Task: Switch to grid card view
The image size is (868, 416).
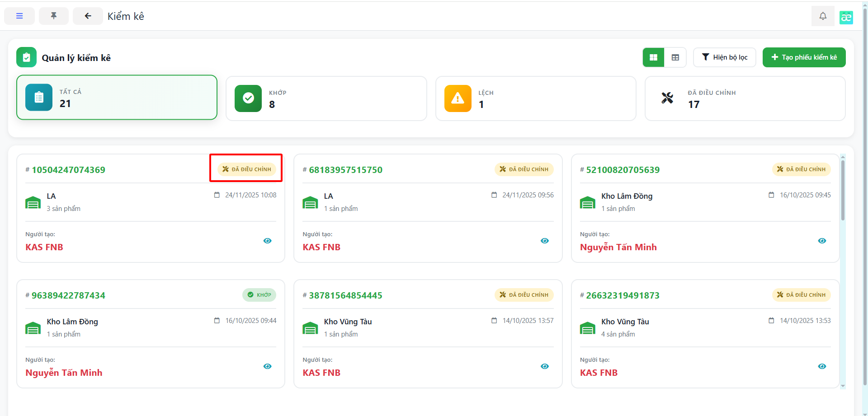Action: tap(653, 57)
